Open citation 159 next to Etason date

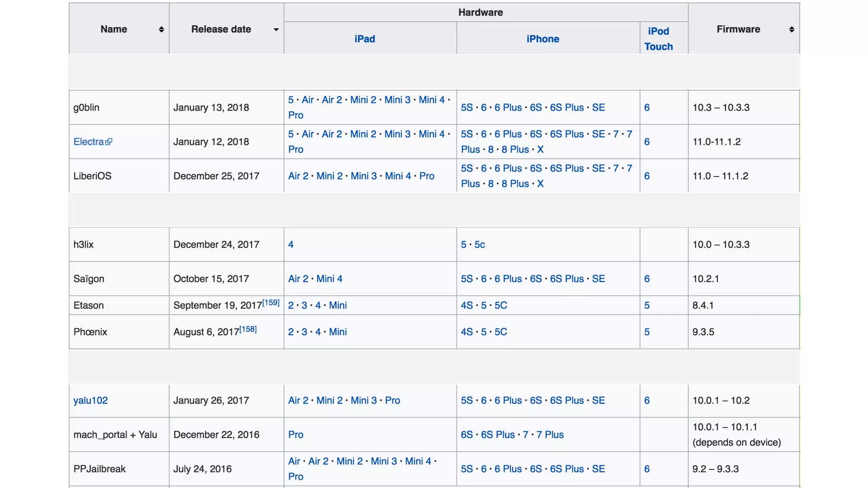pos(271,302)
